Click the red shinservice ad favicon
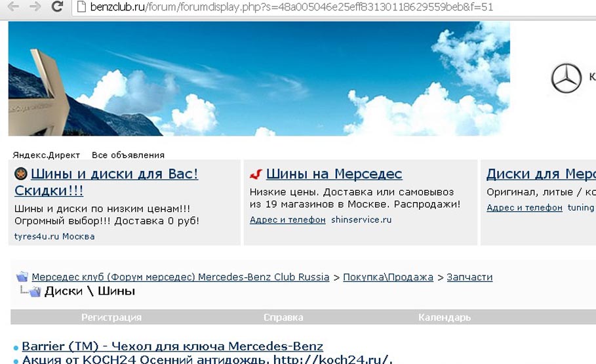596x364 pixels. tap(256, 174)
